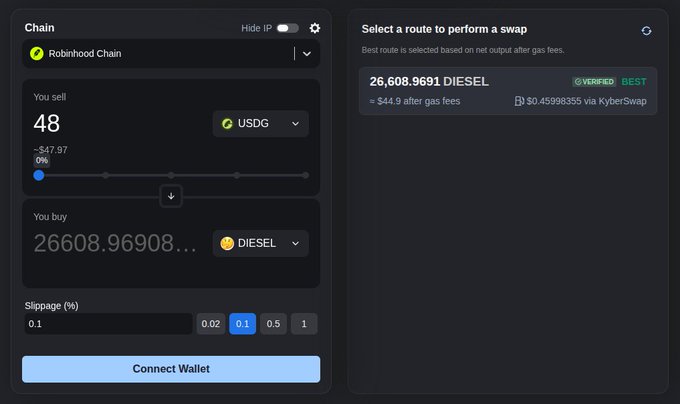Set the amount slider to 100% mark
Screen dimensions: 680x404
tap(306, 175)
